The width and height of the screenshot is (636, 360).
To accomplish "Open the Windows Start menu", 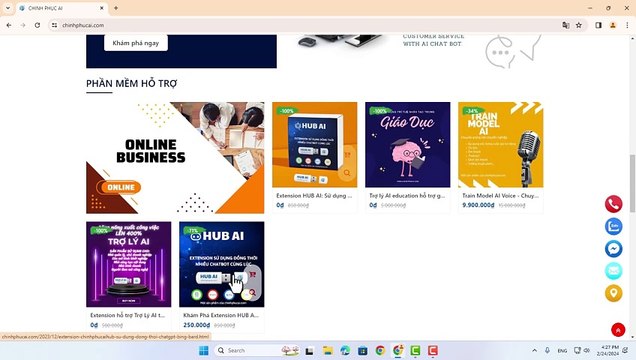I will point(204,350).
